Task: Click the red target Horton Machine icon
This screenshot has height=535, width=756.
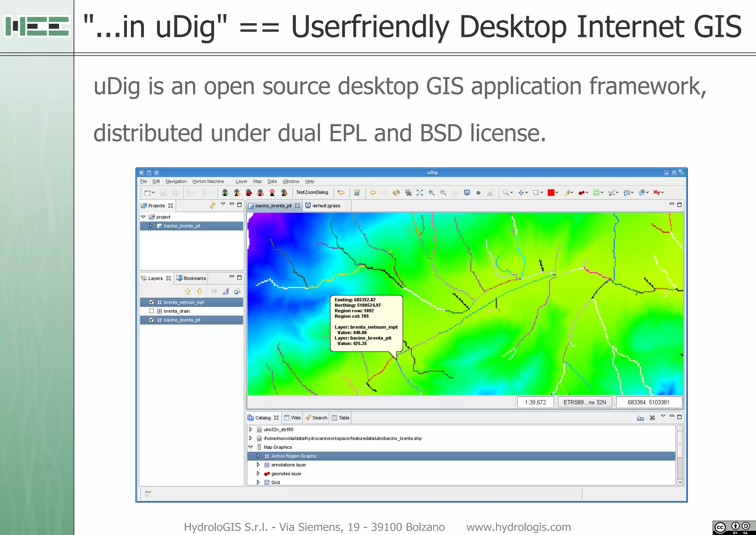Action: click(x=272, y=192)
